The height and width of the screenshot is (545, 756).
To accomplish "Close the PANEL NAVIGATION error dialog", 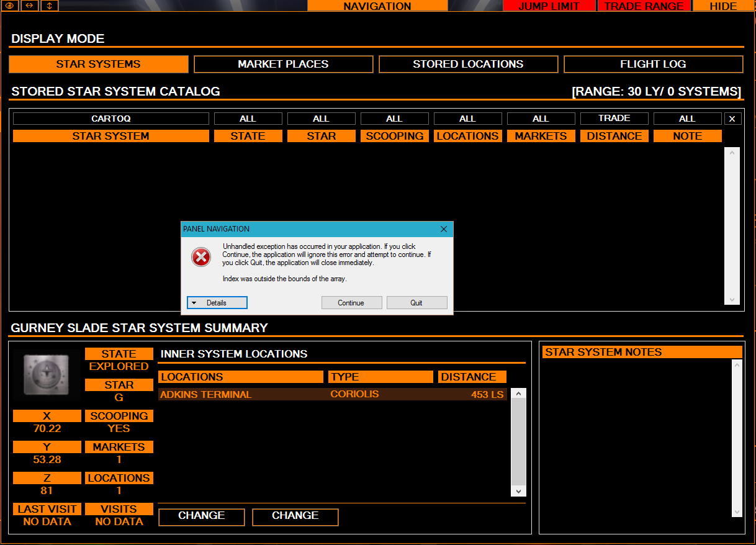I will [444, 229].
